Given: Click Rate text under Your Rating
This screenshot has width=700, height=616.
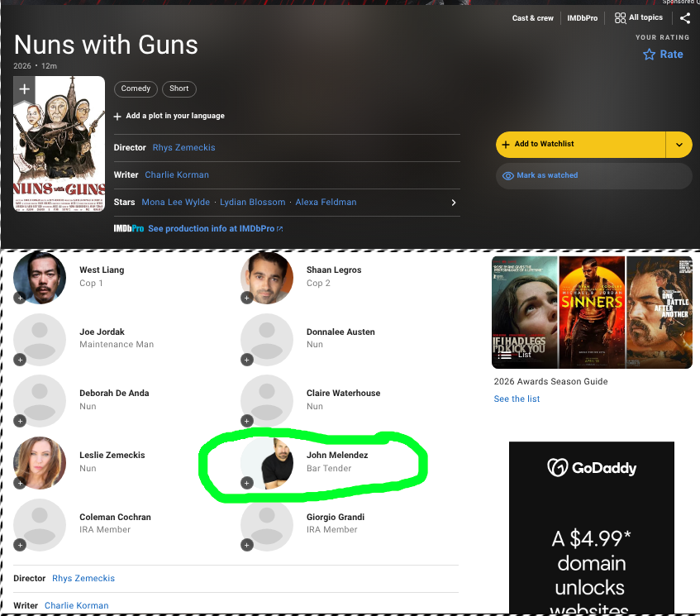Looking at the screenshot, I should pos(671,55).
